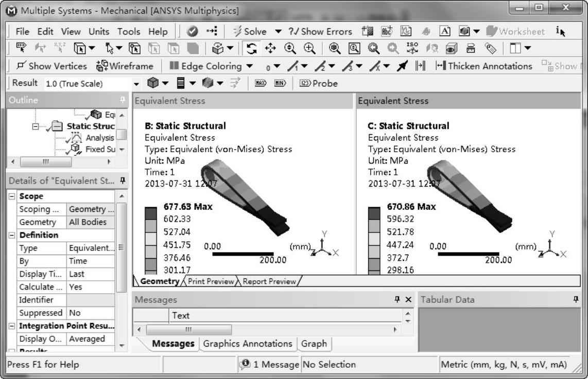Toggle Thicken Annotations
This screenshot has width=588, height=379.
click(x=484, y=66)
